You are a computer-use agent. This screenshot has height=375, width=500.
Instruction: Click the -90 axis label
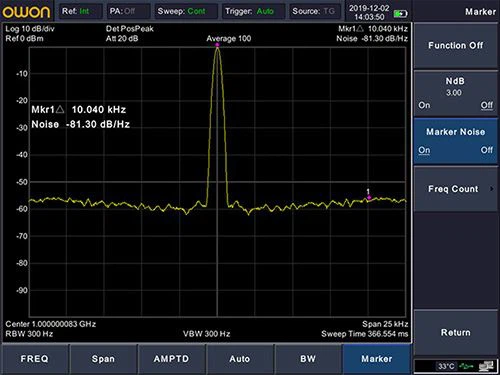pyautogui.click(x=22, y=290)
